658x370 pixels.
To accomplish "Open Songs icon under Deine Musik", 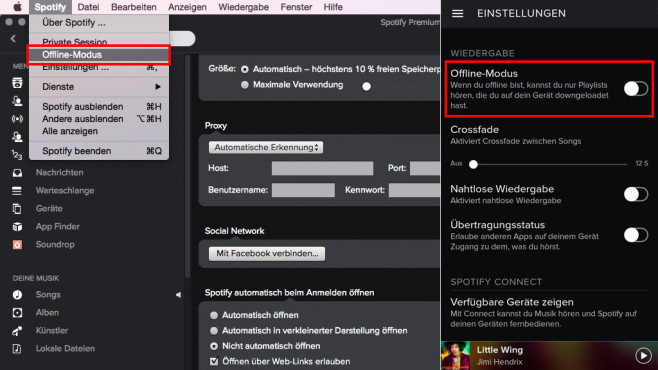I will click(x=17, y=295).
